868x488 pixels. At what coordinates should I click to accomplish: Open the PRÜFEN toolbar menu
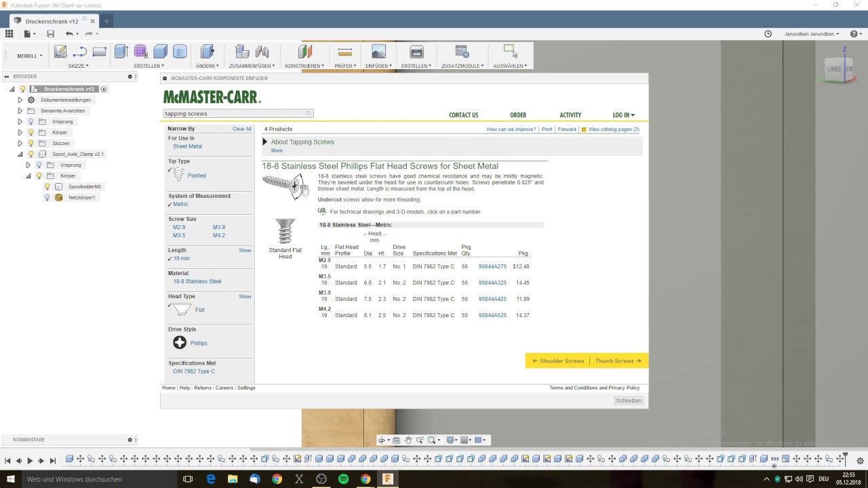tap(345, 66)
